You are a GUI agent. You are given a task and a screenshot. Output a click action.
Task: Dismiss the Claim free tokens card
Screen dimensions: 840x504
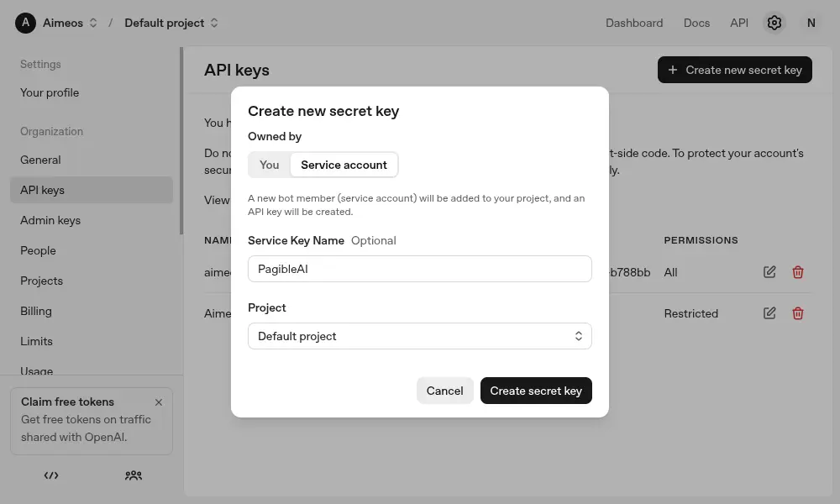tap(159, 402)
